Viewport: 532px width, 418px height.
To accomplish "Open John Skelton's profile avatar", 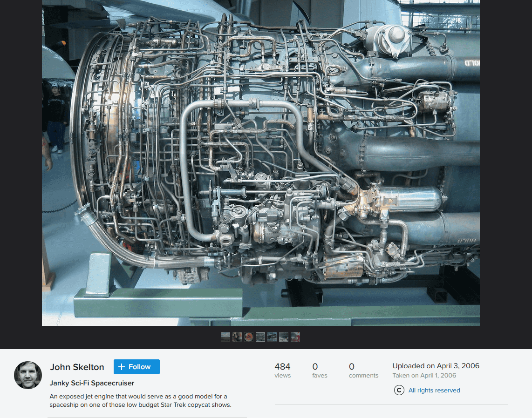I will point(28,375).
